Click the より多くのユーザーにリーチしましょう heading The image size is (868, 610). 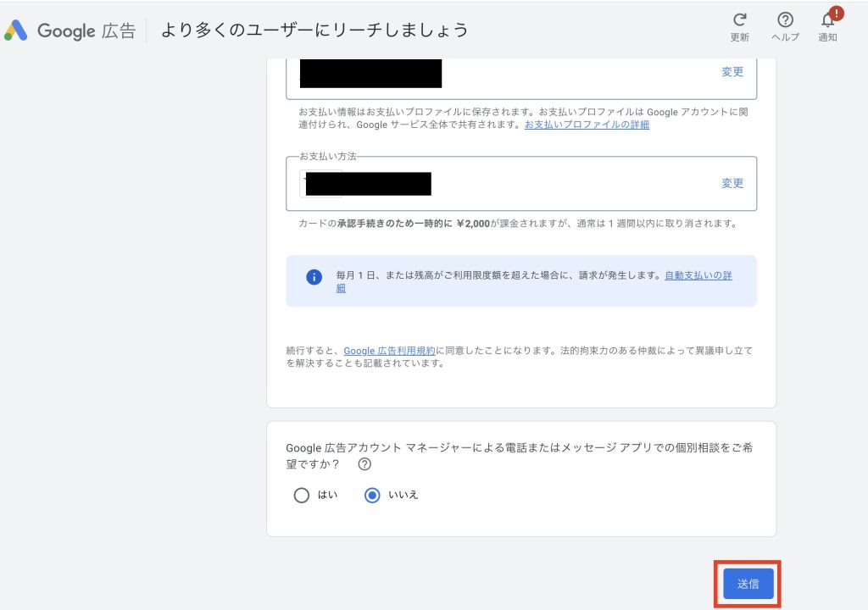point(314,30)
